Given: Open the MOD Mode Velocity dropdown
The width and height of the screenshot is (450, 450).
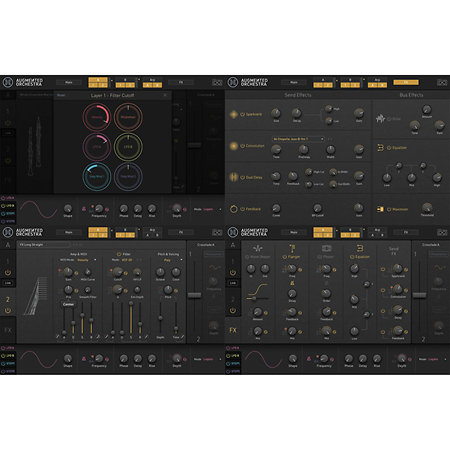Looking at the screenshot, I should pyautogui.click(x=87, y=260).
